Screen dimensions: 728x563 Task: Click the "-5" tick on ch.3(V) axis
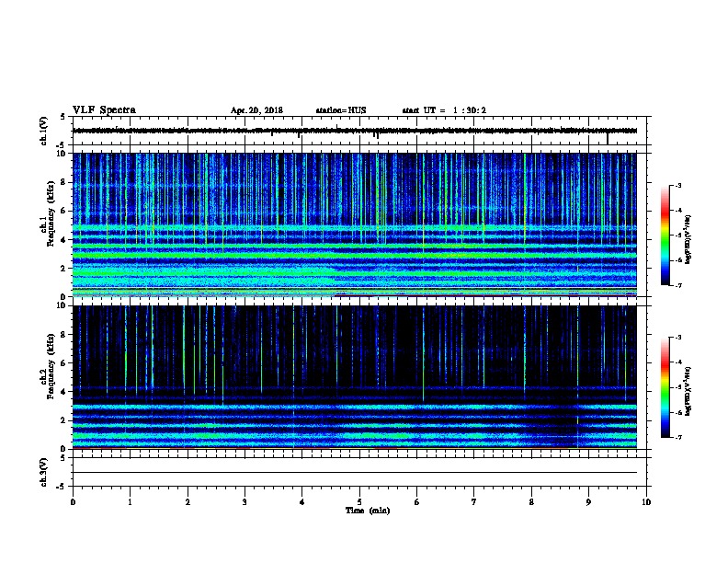pyautogui.click(x=62, y=487)
